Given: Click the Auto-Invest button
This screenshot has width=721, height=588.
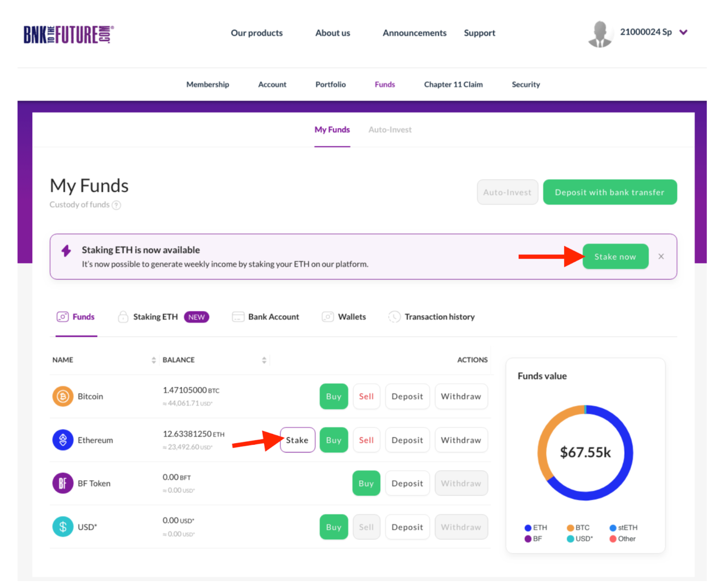Looking at the screenshot, I should 507,192.
